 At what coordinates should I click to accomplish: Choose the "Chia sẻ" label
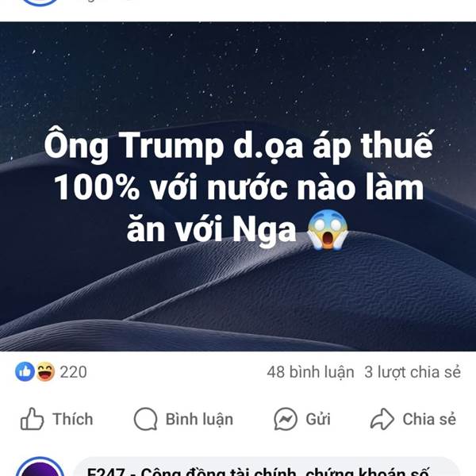click(x=429, y=419)
